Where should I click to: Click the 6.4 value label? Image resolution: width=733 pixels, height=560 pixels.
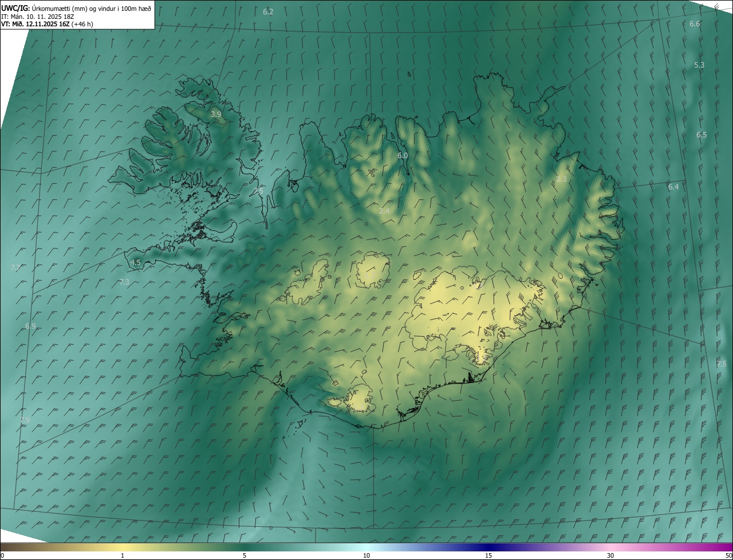coord(673,187)
